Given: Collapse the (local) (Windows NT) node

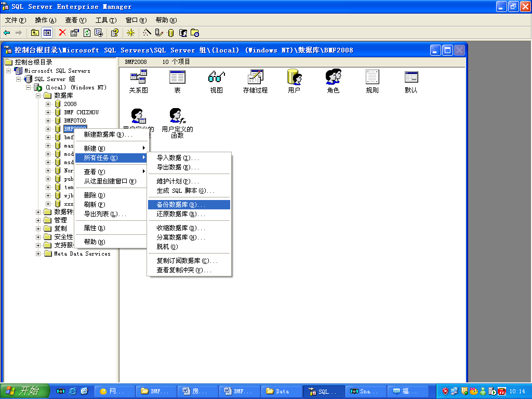Looking at the screenshot, I should coord(28,87).
